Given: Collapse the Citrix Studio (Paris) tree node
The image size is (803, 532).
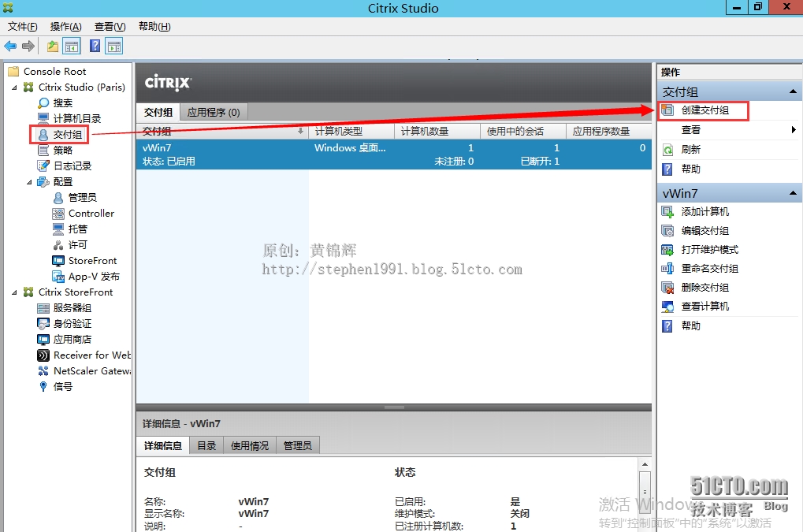Looking at the screenshot, I should pos(14,87).
